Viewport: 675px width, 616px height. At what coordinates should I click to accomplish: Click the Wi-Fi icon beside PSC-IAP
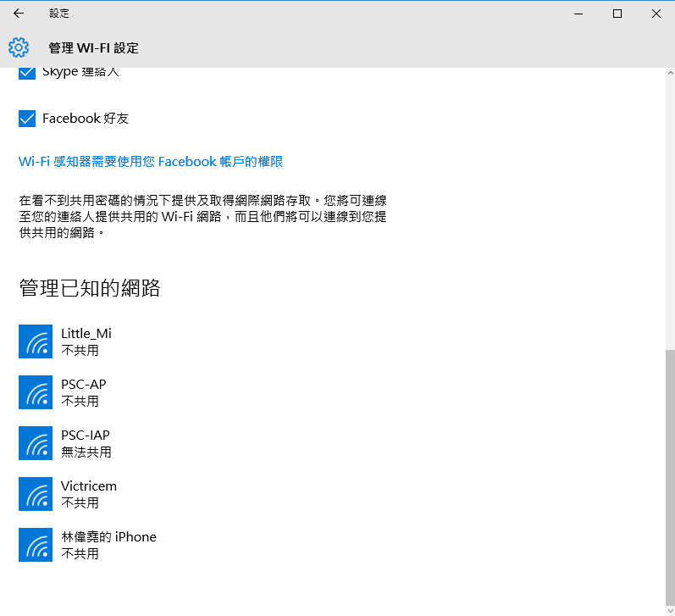click(36, 443)
